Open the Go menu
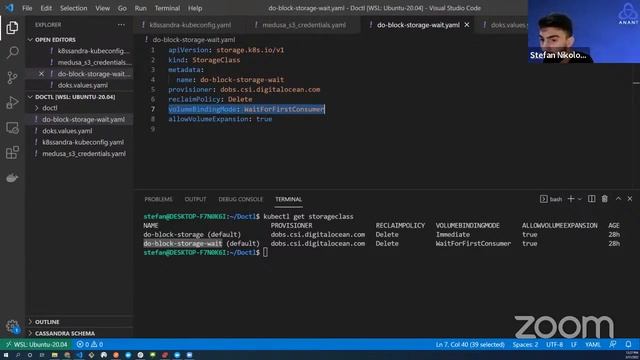Image resolution: width=640 pixels, height=360 pixels. [122, 8]
